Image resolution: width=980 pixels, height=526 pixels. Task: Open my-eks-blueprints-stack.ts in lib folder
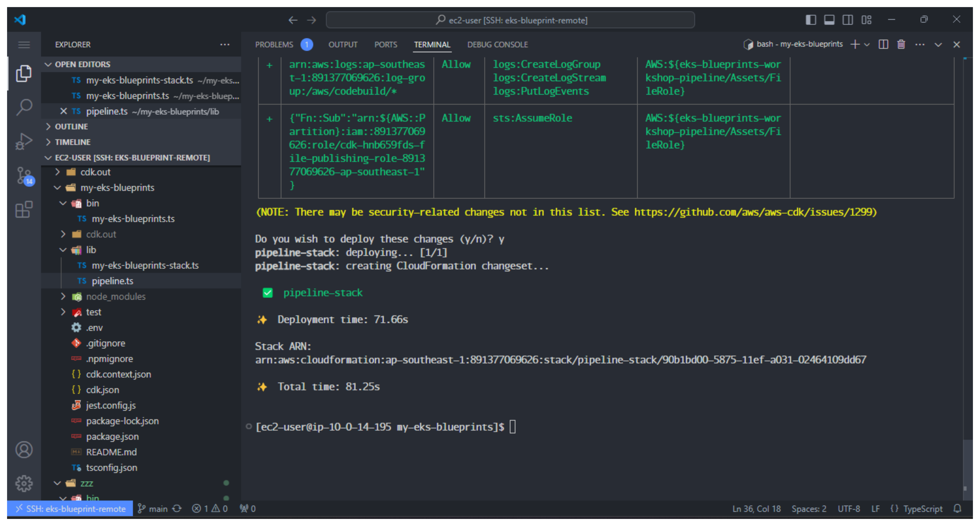[x=141, y=265]
